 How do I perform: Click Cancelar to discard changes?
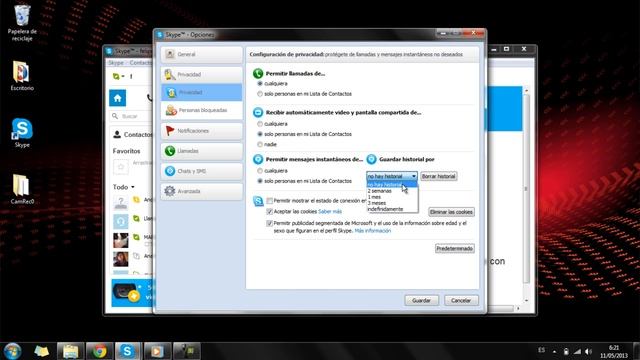coord(461,300)
